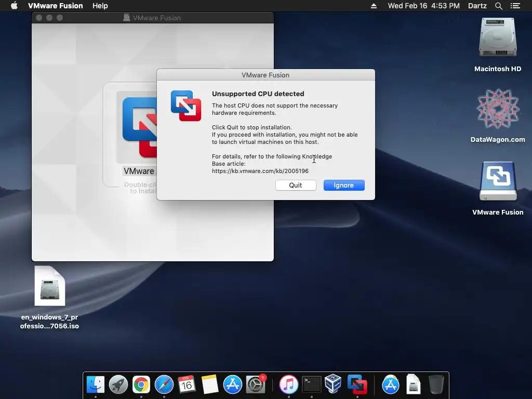Open App Store from the Dock
The width and height of the screenshot is (532, 399).
pos(232,384)
